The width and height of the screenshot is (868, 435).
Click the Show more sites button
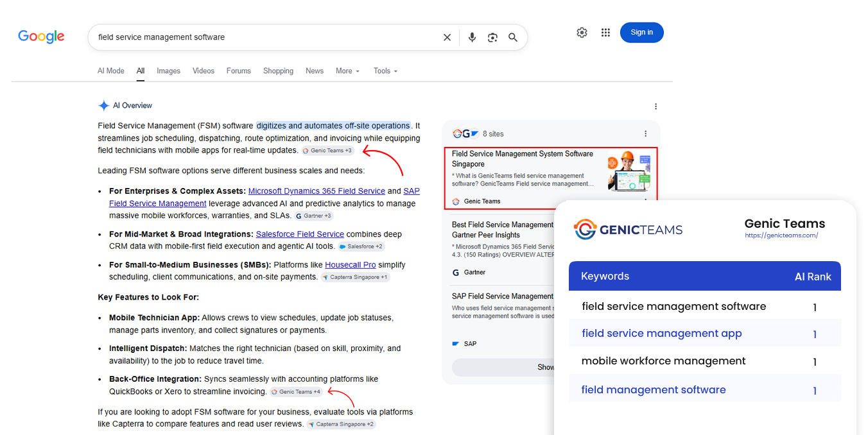503,368
